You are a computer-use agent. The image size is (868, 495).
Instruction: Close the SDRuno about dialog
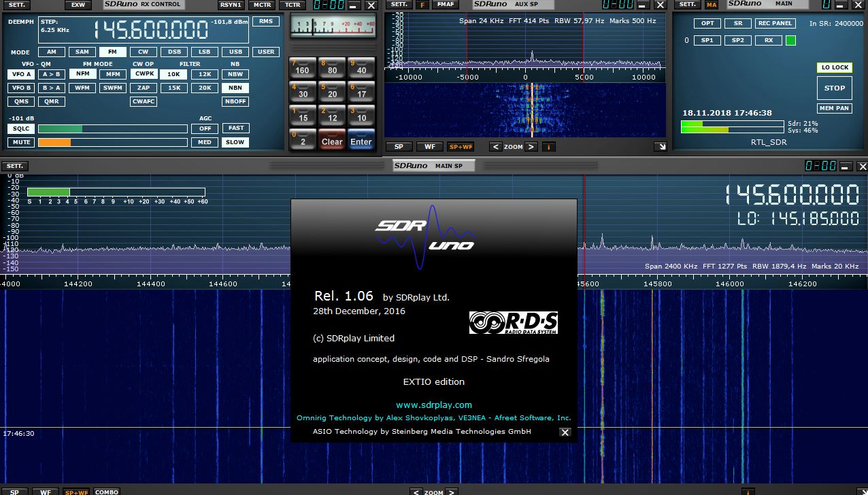[565, 432]
